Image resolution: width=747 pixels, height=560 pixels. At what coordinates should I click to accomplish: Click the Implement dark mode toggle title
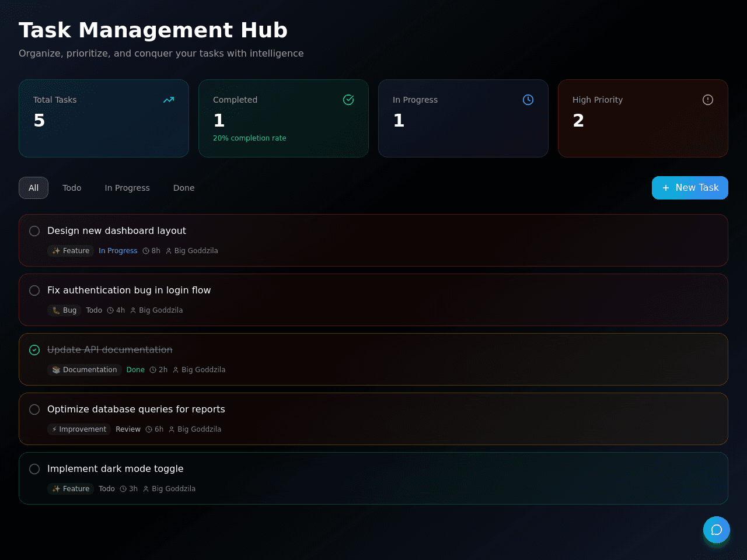pos(116,469)
